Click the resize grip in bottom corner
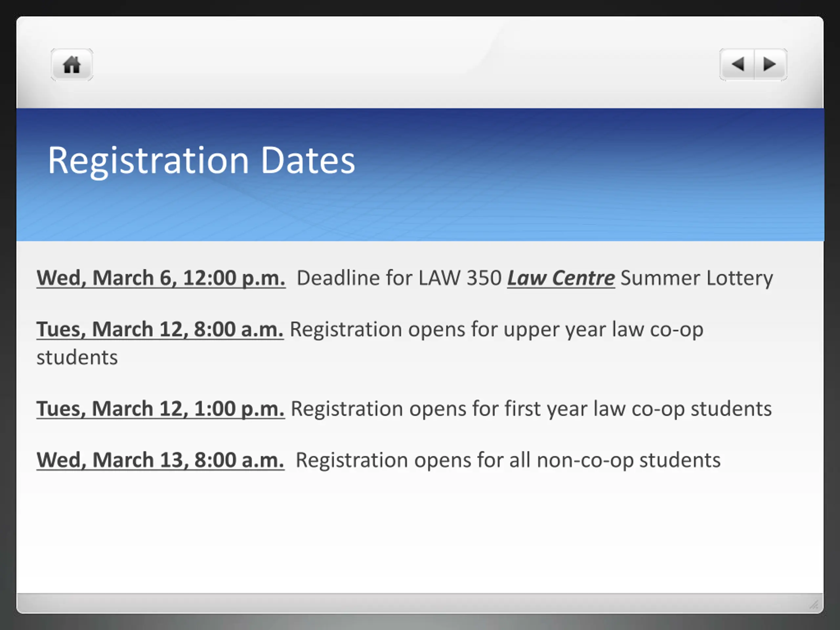Image resolution: width=840 pixels, height=630 pixels. (813, 604)
